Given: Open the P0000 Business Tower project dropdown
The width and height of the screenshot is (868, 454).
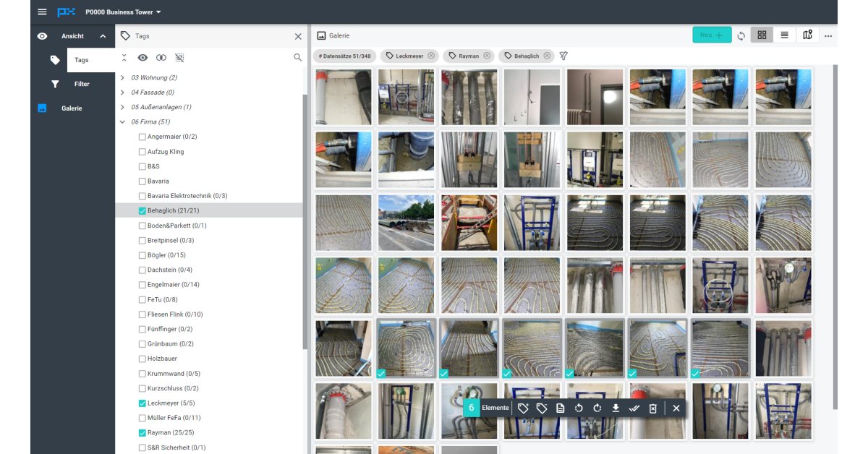Looking at the screenshot, I should click(x=123, y=12).
